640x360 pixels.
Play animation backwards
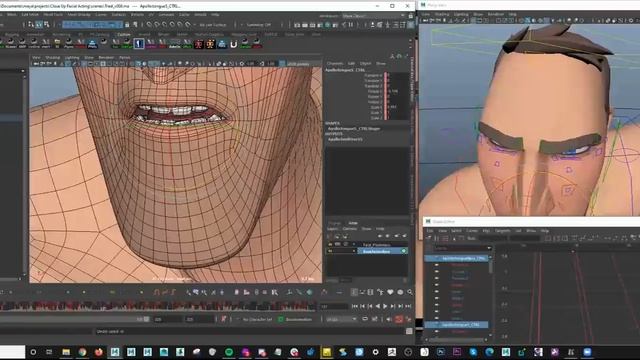point(378,306)
